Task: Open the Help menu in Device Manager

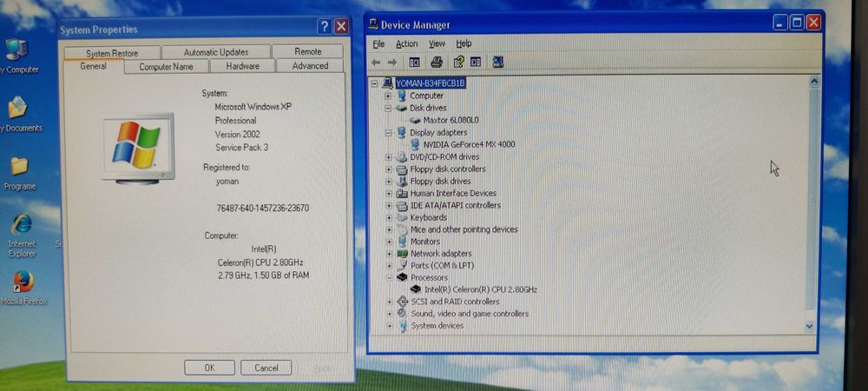Action: (464, 43)
